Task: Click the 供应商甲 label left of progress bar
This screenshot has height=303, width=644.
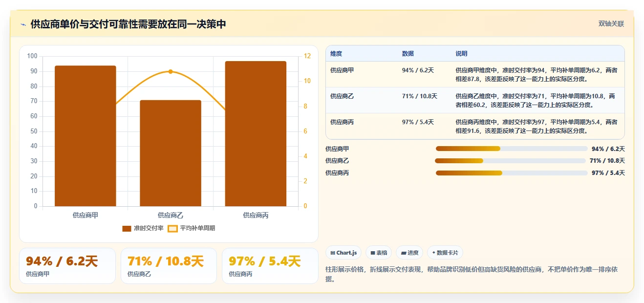Action: (337, 149)
